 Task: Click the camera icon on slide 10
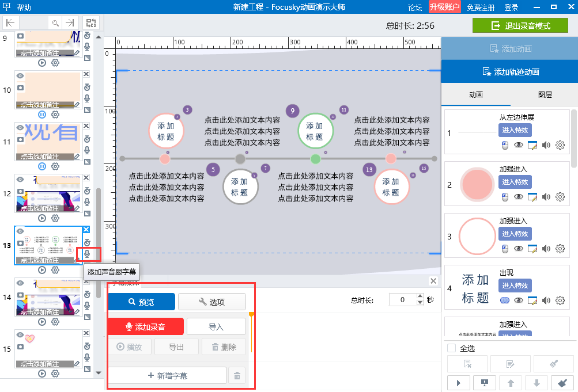tap(21, 88)
